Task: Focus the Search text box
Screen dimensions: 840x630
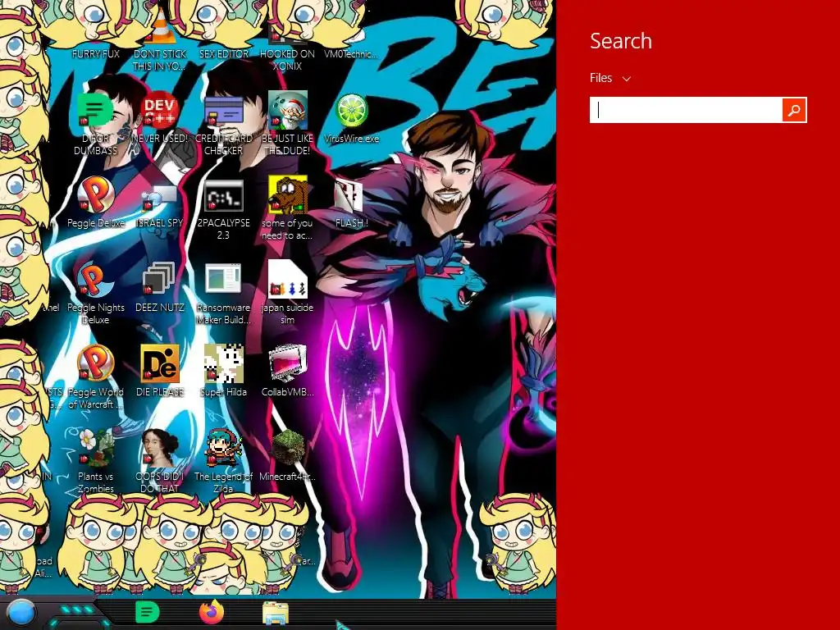Action: click(686, 110)
